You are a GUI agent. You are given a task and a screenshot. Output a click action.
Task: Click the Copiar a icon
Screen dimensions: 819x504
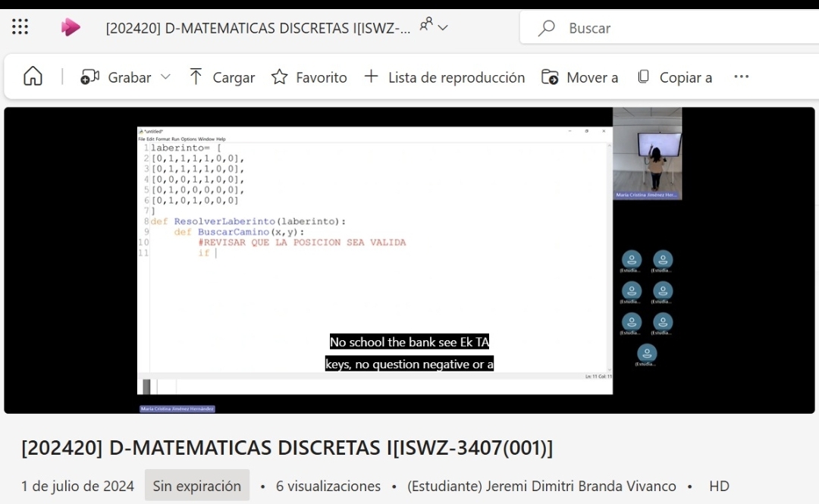point(644,77)
